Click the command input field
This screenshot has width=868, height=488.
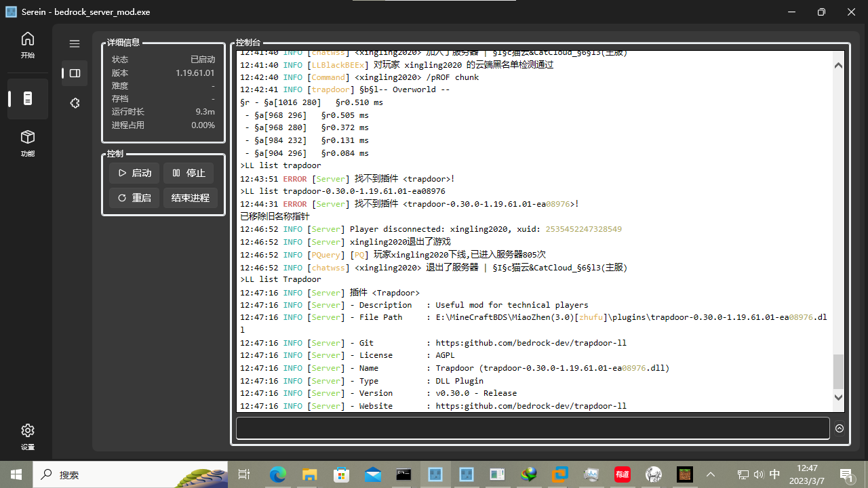(x=532, y=428)
